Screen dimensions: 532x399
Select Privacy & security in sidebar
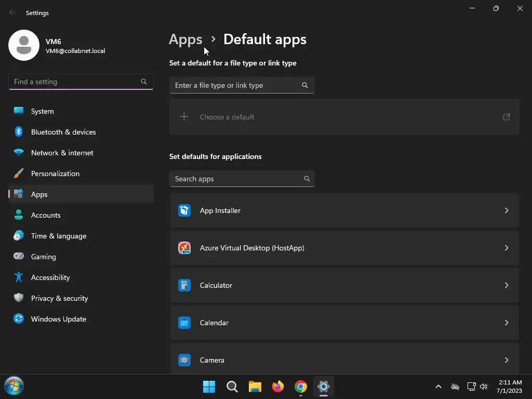pos(59,298)
